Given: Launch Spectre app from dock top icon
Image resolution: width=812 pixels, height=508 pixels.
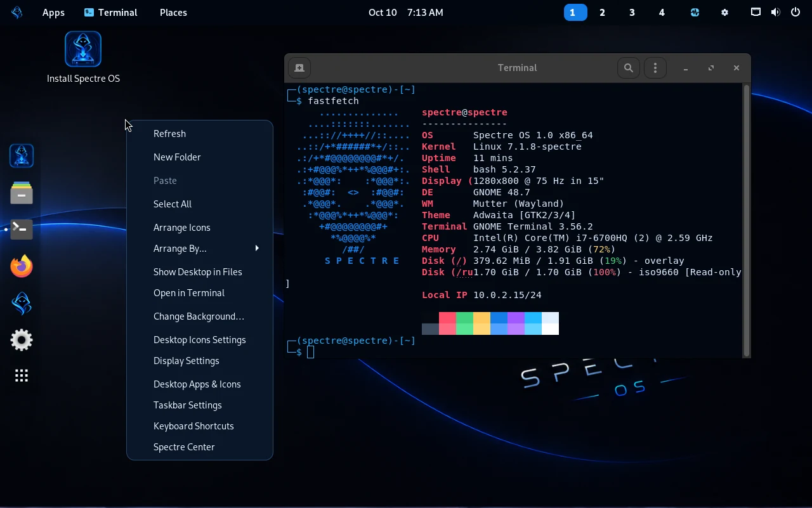Looking at the screenshot, I should pyautogui.click(x=22, y=155).
